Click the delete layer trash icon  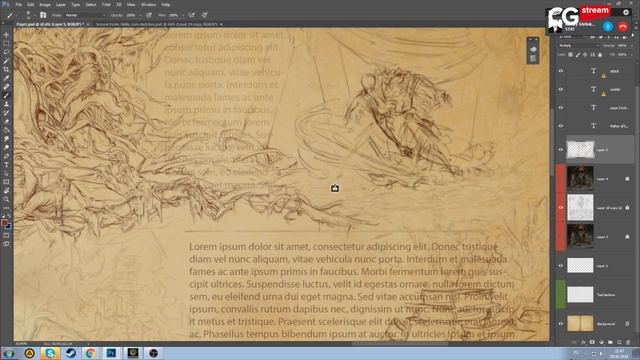click(x=628, y=342)
